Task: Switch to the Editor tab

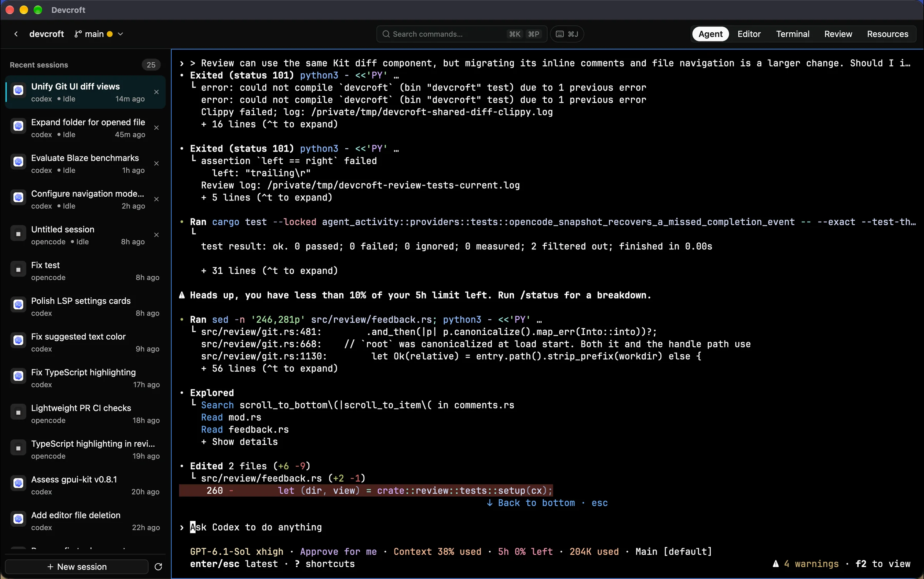Action: tap(749, 34)
